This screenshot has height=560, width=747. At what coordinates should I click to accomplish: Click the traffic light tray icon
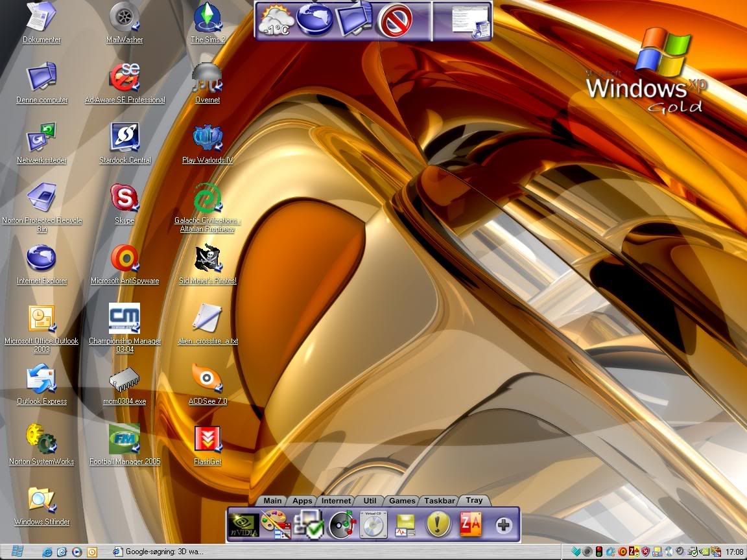(x=599, y=552)
